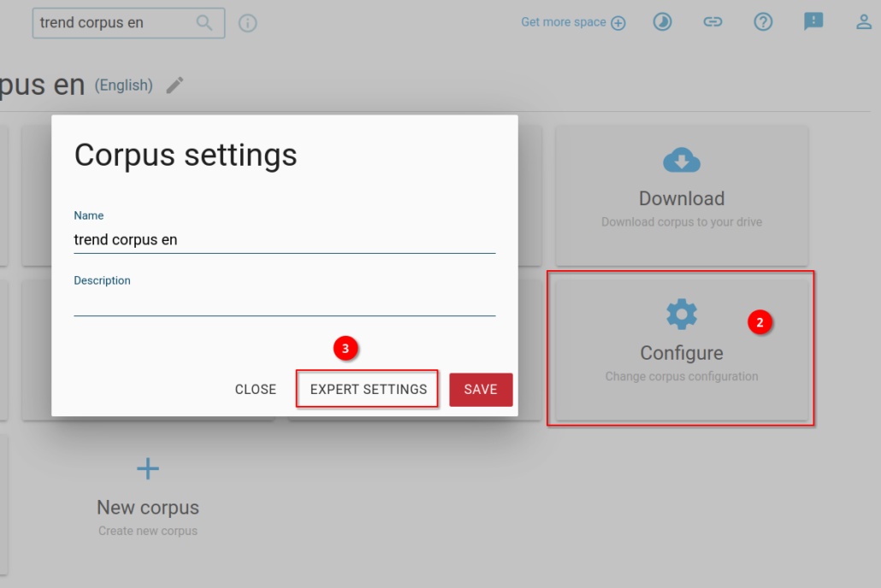The width and height of the screenshot is (881, 588).
Task: Open EXPERT SETTINGS
Action: coord(368,389)
